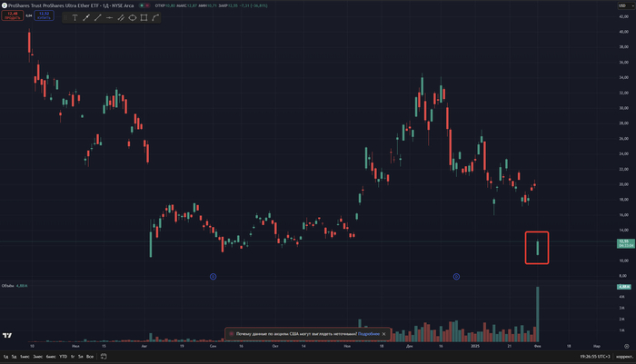Click the notification warning icon
This screenshot has height=364, width=636.
(231, 334)
